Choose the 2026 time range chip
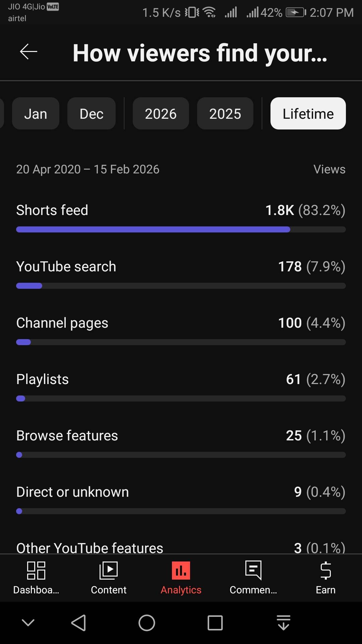362x644 pixels. click(x=161, y=114)
